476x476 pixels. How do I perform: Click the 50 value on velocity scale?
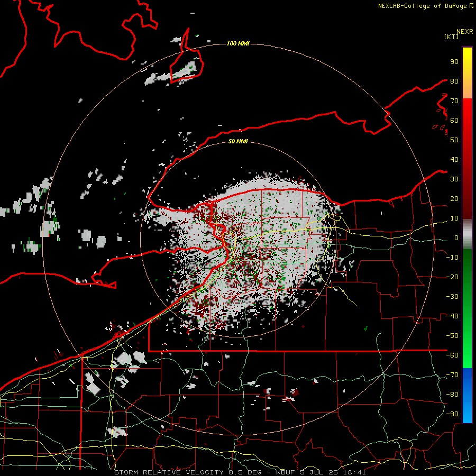click(454, 140)
